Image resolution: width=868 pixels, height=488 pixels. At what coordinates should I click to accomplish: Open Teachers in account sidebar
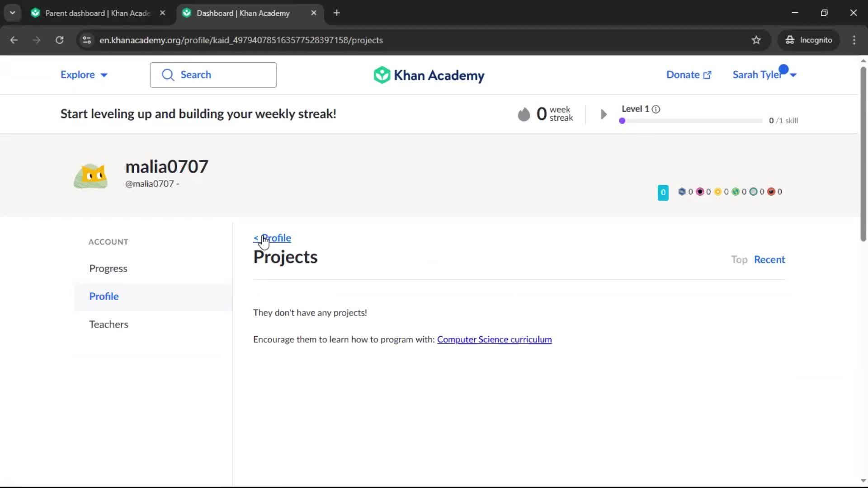pos(108,324)
